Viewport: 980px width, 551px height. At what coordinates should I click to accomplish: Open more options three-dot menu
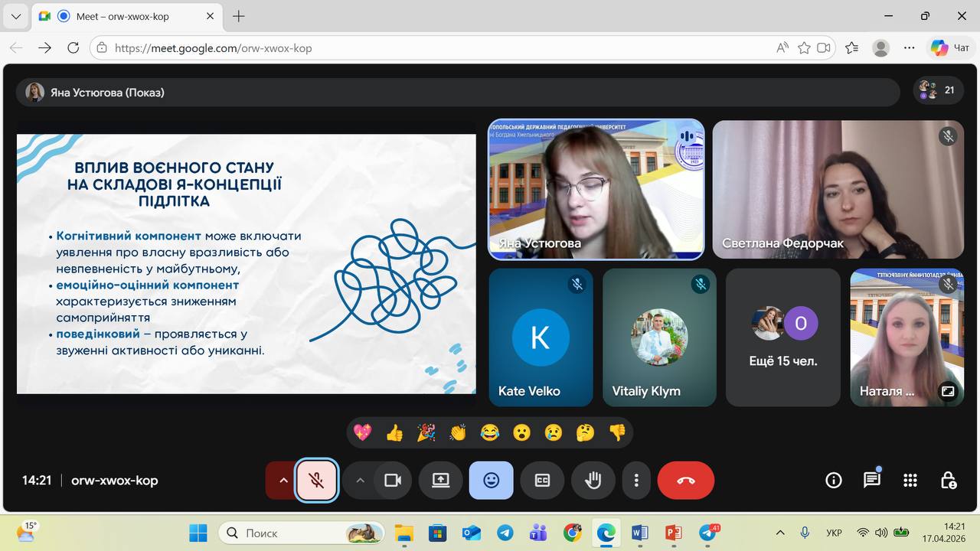tap(636, 481)
